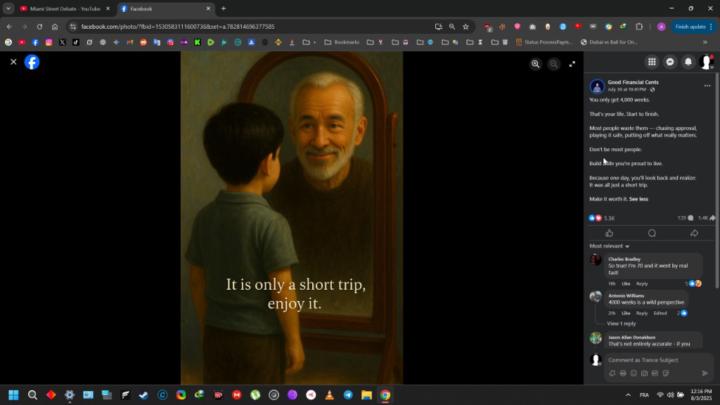This screenshot has height=405, width=720.
Task: Send the comment with the arrow icon
Action: (x=705, y=373)
